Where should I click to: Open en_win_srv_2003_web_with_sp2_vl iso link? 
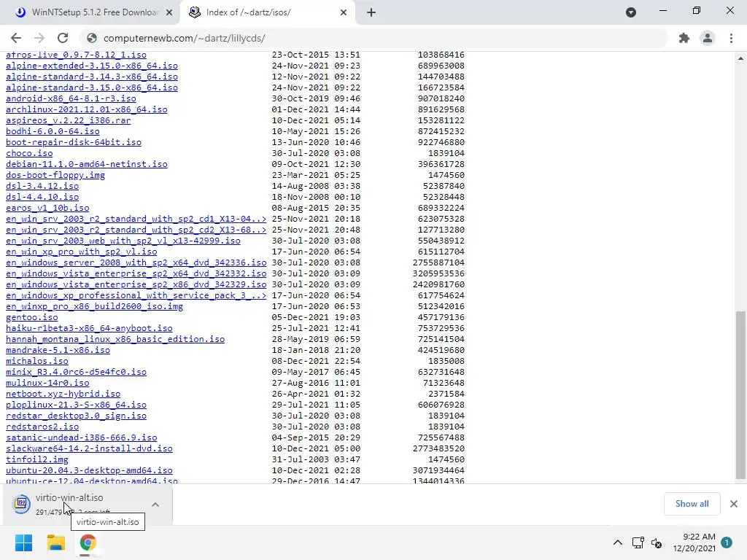(x=123, y=241)
